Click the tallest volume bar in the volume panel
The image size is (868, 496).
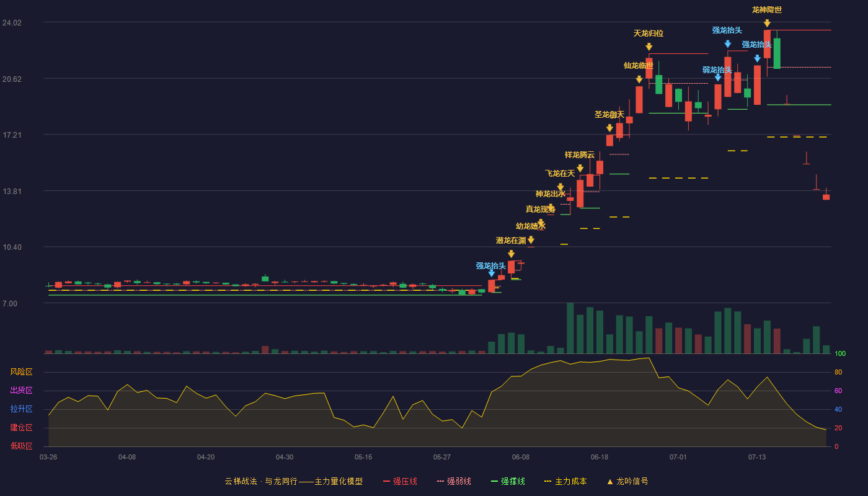(570, 328)
